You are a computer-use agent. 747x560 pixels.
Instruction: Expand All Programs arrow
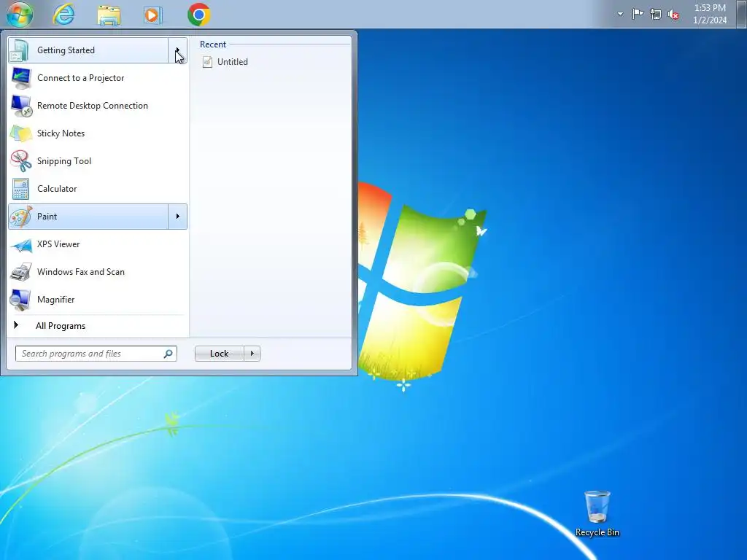point(16,325)
